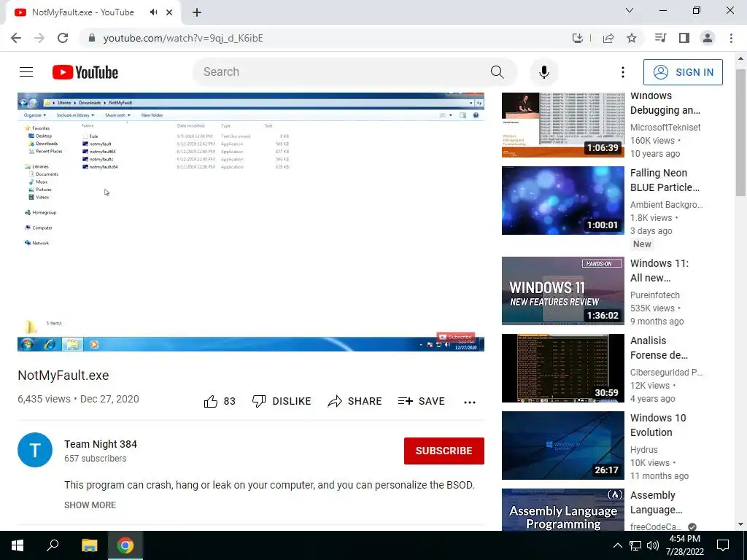Open network icon in system tray
The width and height of the screenshot is (747, 560).
tap(635, 545)
